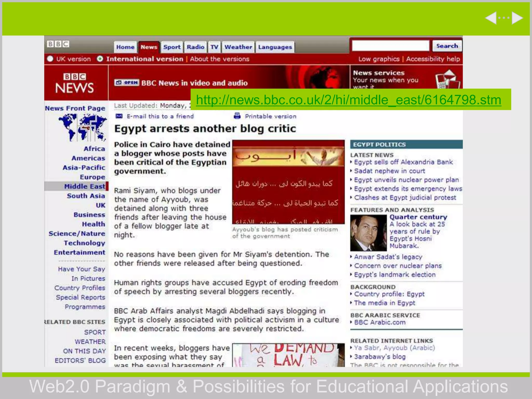This screenshot has width=532, height=399.
Task: Select South Asia in the sidebar
Action: (x=86, y=196)
